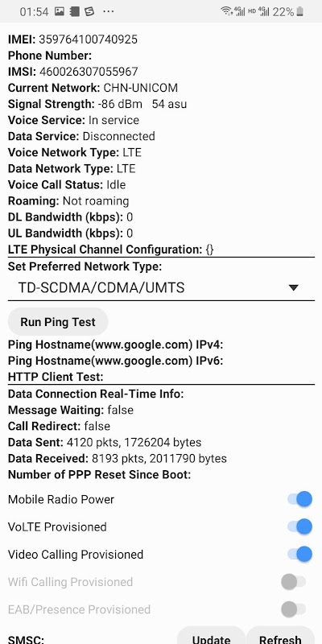
Task: Tap the battery icon in status bar
Action: tap(300, 11)
